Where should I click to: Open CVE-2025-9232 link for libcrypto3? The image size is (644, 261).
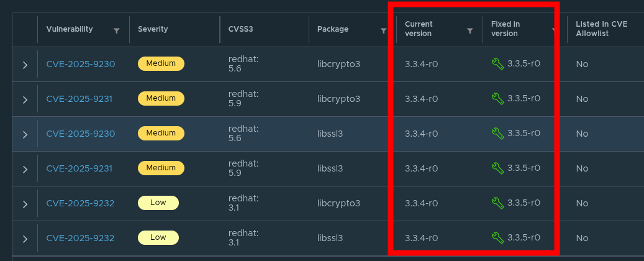(x=80, y=203)
